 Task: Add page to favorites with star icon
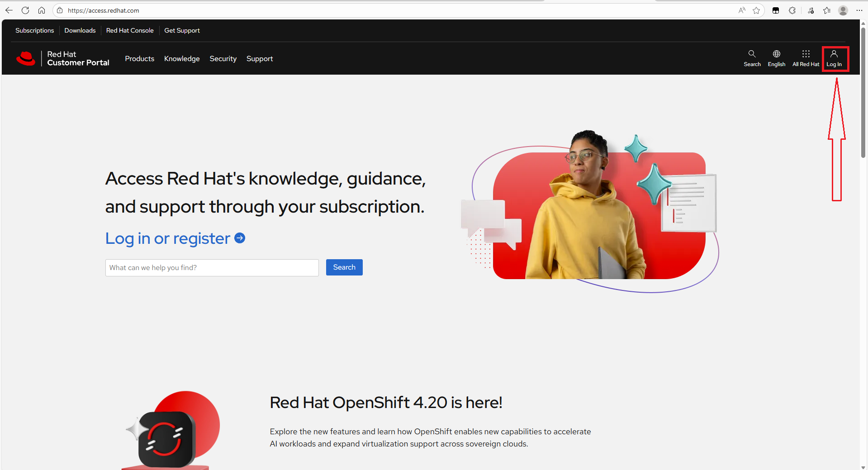(756, 10)
